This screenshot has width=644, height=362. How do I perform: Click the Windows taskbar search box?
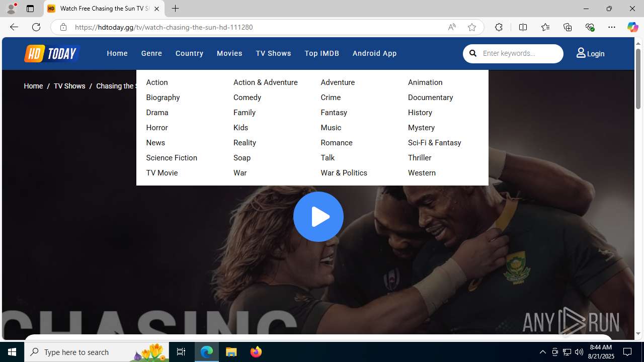[x=97, y=352]
